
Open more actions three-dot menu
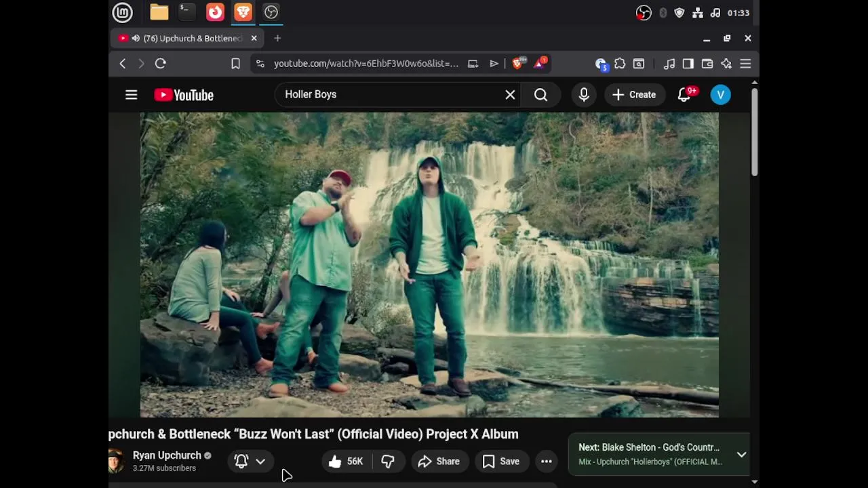click(x=547, y=462)
